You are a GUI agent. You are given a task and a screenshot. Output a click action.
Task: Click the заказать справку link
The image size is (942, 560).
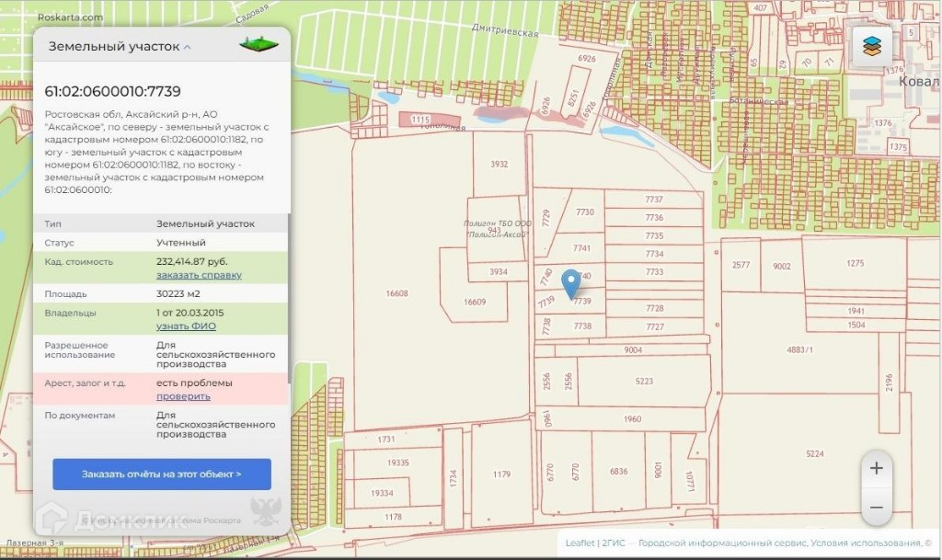click(x=199, y=275)
